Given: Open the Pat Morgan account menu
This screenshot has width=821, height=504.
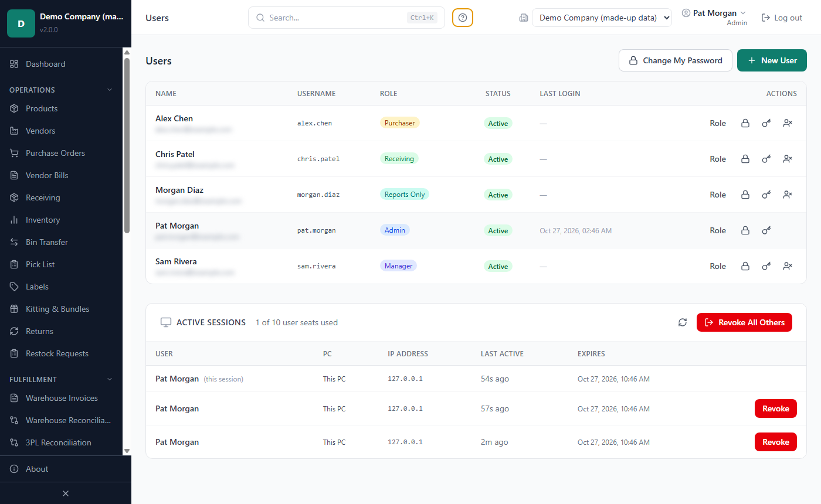Looking at the screenshot, I should 714,18.
